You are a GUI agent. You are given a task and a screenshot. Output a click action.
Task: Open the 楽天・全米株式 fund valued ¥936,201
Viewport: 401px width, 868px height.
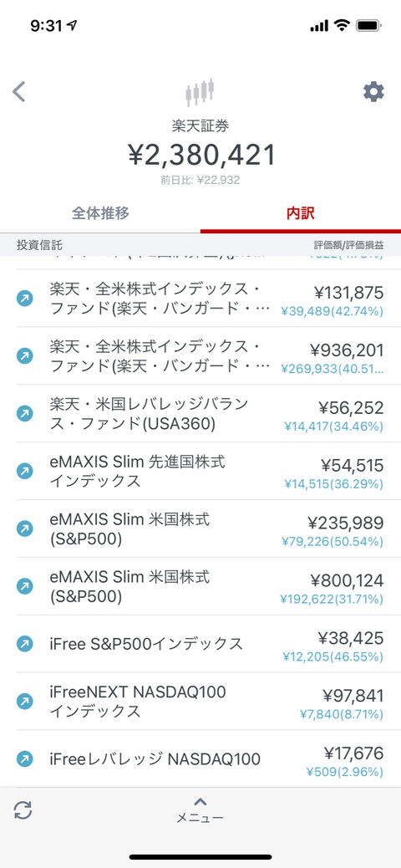(200, 356)
